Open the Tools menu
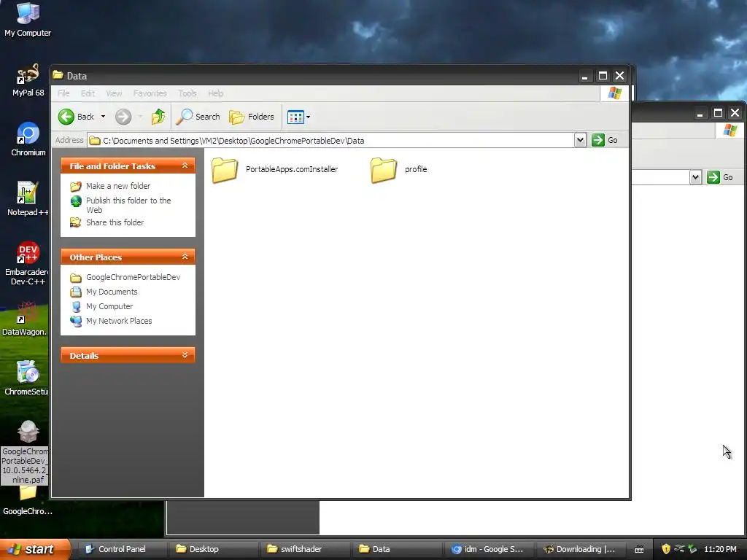This screenshot has height=560, width=747. pos(187,93)
